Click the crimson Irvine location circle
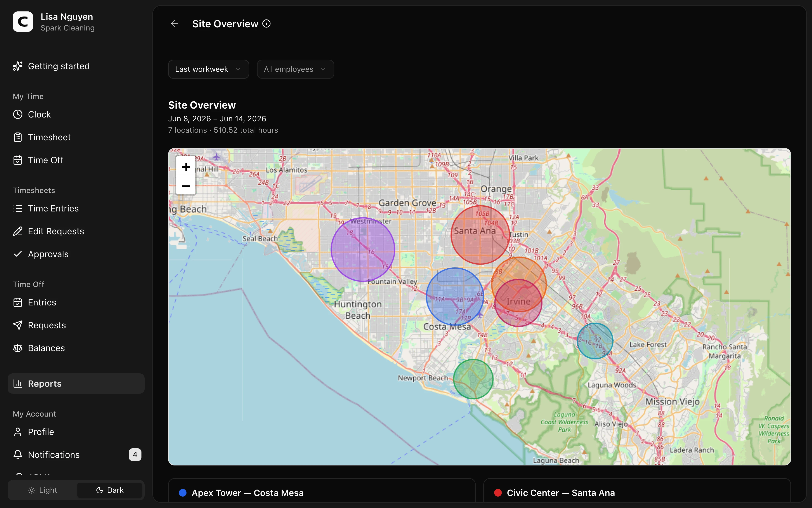The height and width of the screenshot is (508, 812). (x=518, y=303)
